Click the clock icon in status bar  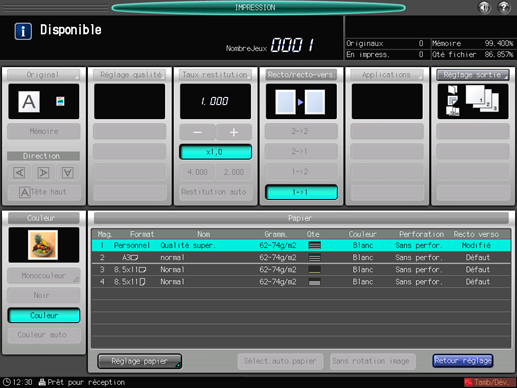click(x=7, y=382)
